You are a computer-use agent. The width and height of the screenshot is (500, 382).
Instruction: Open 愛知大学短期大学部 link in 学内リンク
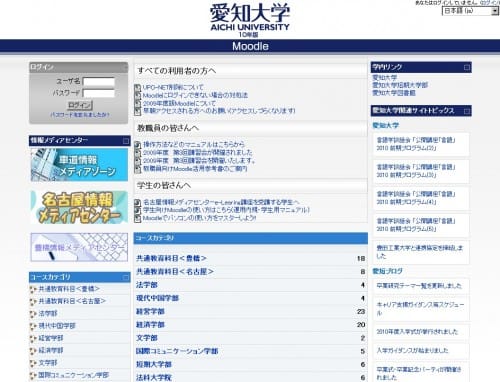[x=400, y=85]
